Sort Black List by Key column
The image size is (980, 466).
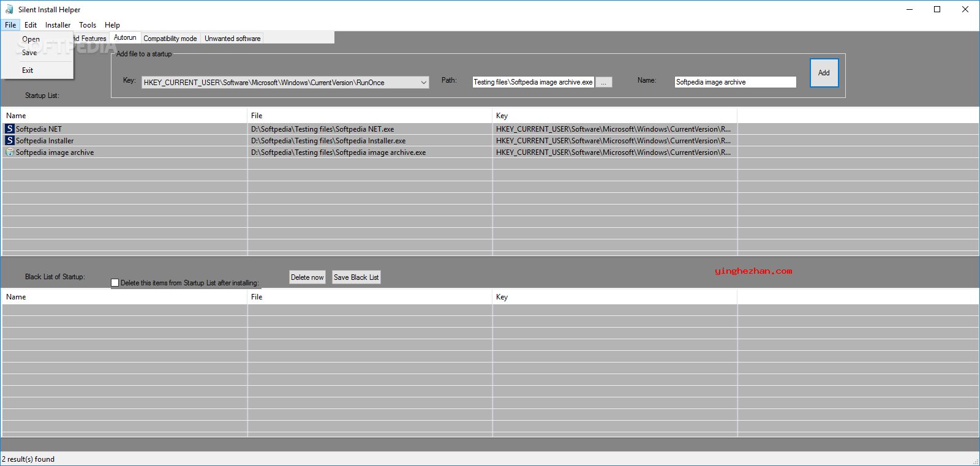pos(615,297)
